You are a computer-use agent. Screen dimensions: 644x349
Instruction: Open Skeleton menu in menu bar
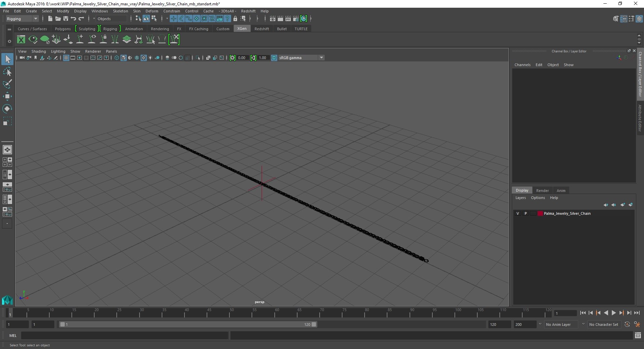tap(120, 11)
